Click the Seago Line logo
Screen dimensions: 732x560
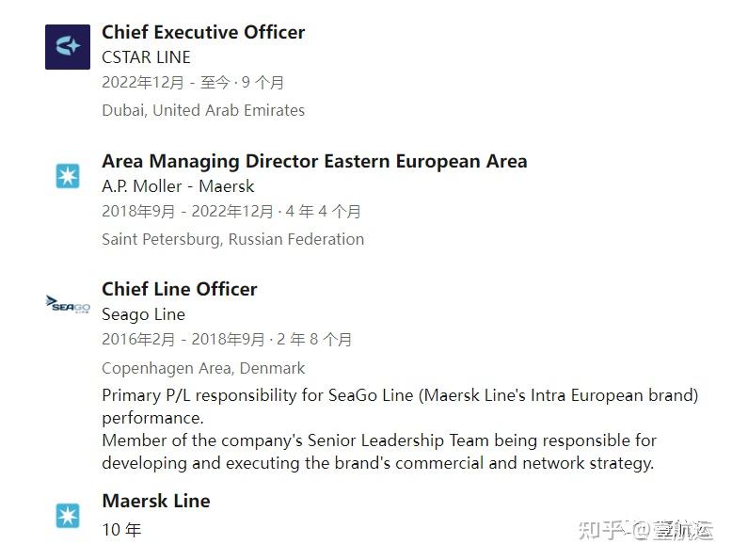pyautogui.click(x=68, y=304)
